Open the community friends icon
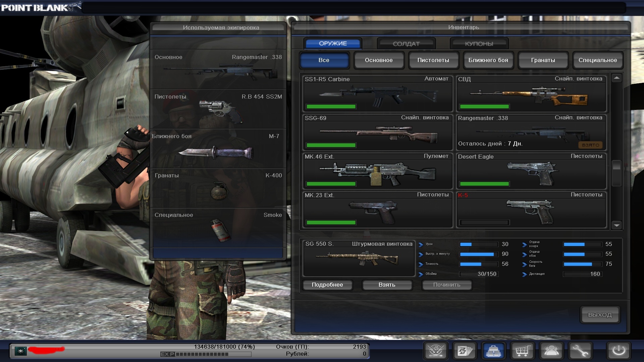644x362 pixels. 551,351
